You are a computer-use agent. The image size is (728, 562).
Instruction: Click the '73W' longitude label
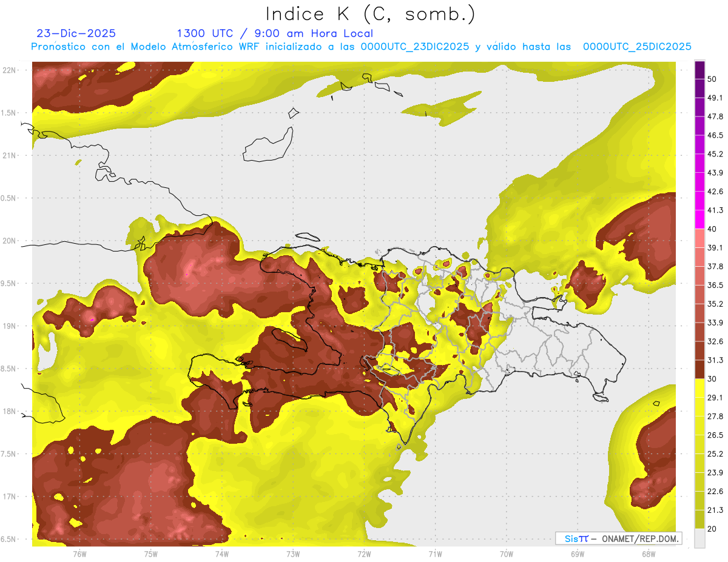click(293, 554)
